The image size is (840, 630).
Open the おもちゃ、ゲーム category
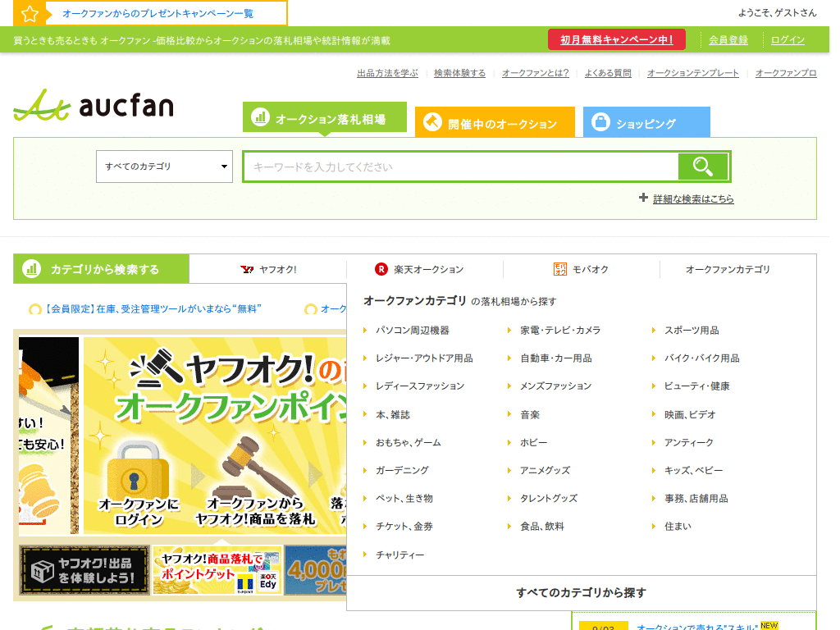(x=409, y=442)
